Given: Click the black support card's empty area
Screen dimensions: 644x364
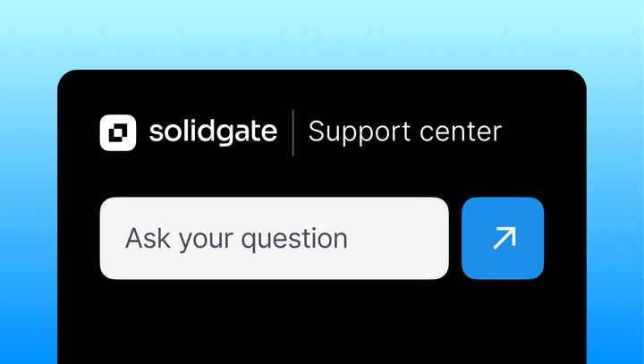Looking at the screenshot, I should click(x=322, y=322).
